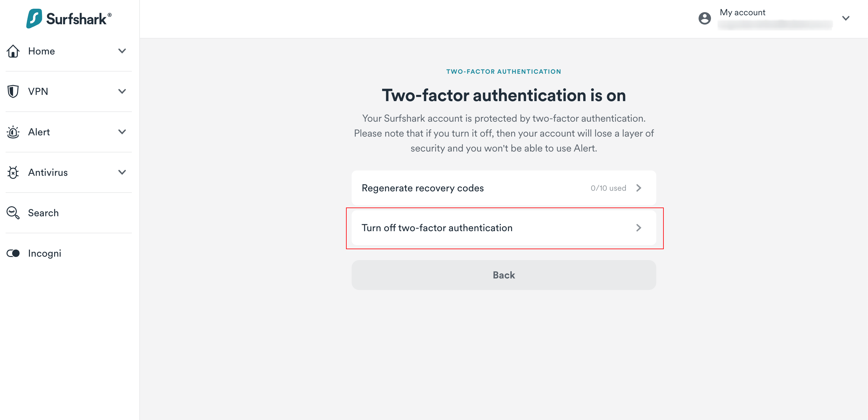Click the Incogni toggle icon
This screenshot has width=868, height=420.
click(x=13, y=254)
